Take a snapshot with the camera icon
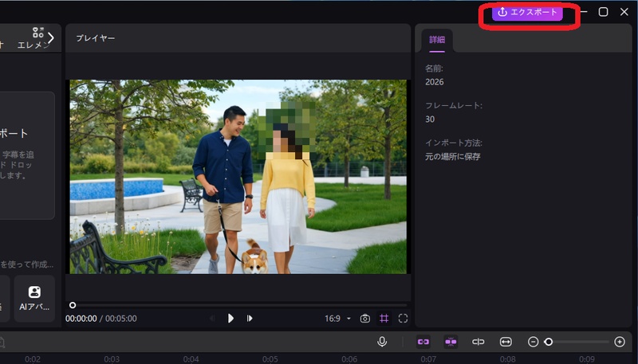Screen dimensions: 638x364 point(365,319)
